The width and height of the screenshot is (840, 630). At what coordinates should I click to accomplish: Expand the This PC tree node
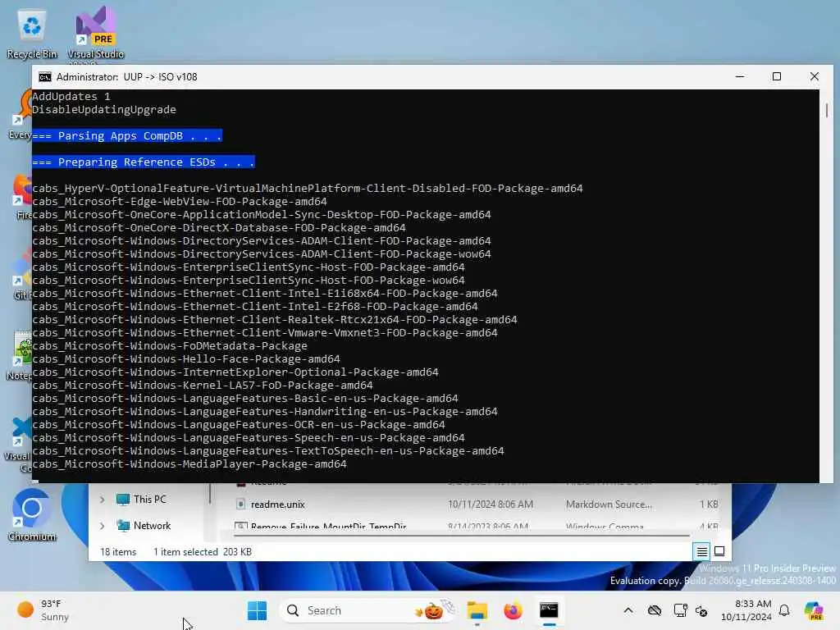point(103,500)
